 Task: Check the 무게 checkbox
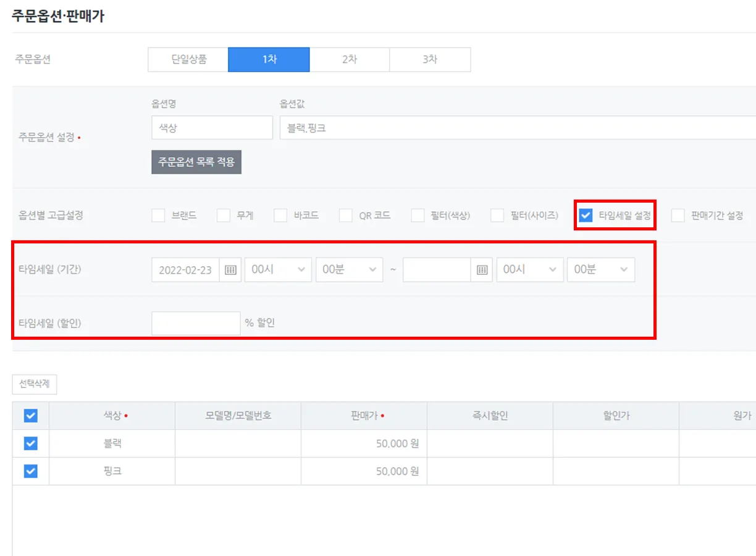(x=224, y=216)
